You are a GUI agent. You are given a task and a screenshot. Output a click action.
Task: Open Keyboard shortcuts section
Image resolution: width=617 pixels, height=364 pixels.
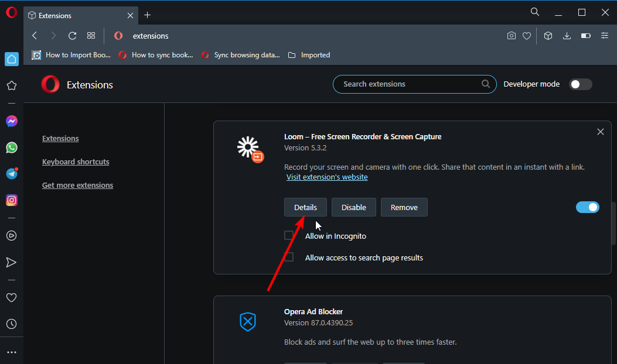(x=76, y=162)
